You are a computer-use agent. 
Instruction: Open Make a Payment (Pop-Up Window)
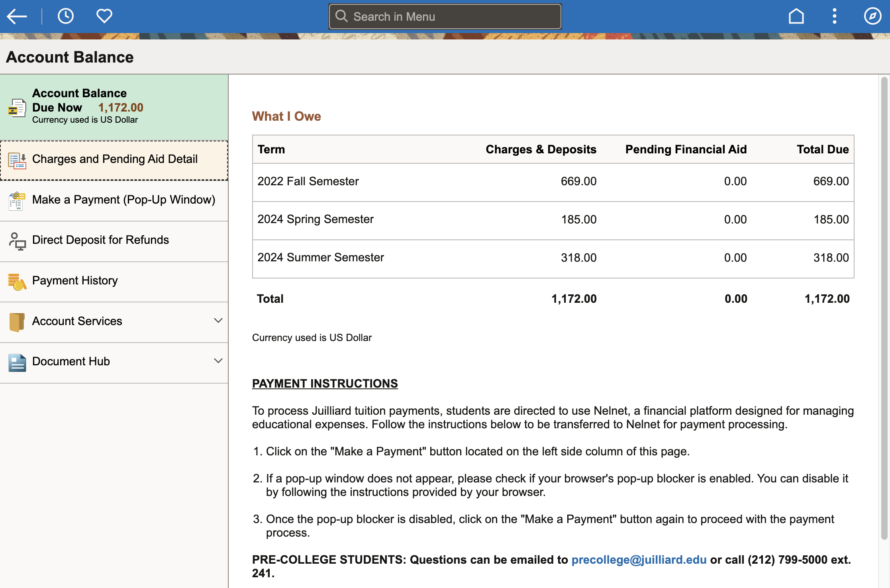[114, 201]
